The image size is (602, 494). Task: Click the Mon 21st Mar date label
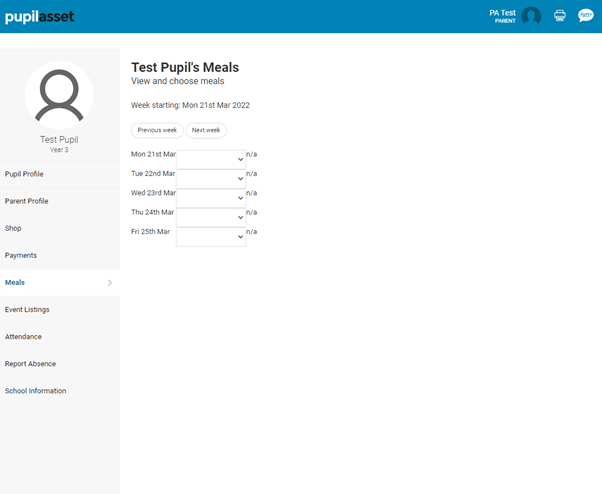(153, 154)
